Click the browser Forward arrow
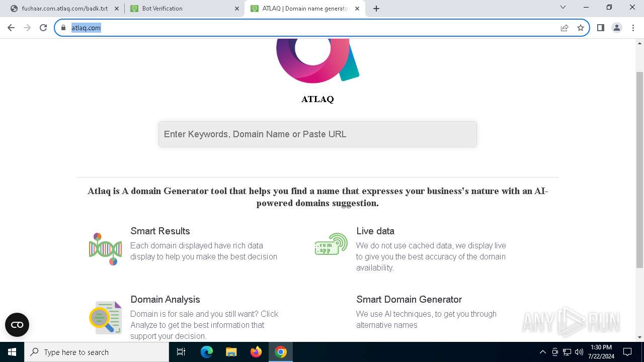Screen dimensions: 644x362 coord(27,28)
